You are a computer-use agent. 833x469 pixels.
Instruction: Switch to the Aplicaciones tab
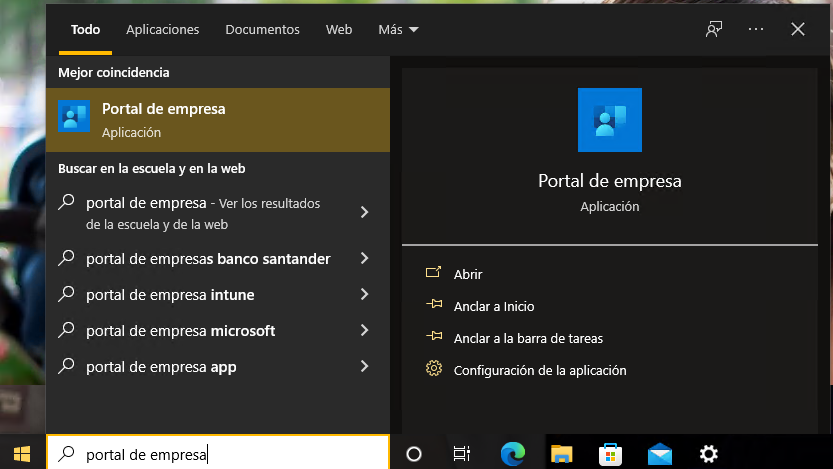coord(162,29)
